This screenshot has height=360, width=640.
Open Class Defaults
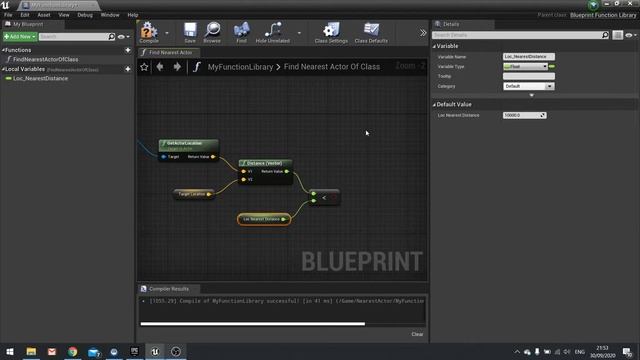pos(371,33)
